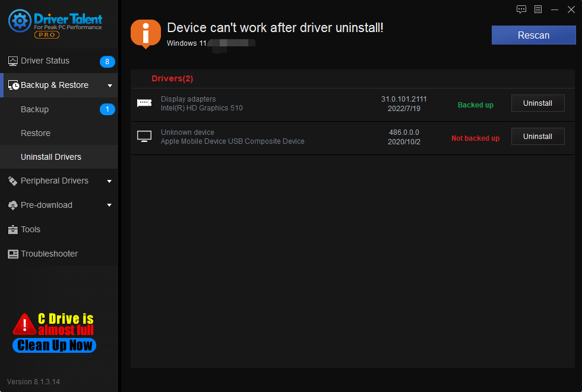
Task: Click the Pre-download cloud icon
Action: pyautogui.click(x=12, y=206)
